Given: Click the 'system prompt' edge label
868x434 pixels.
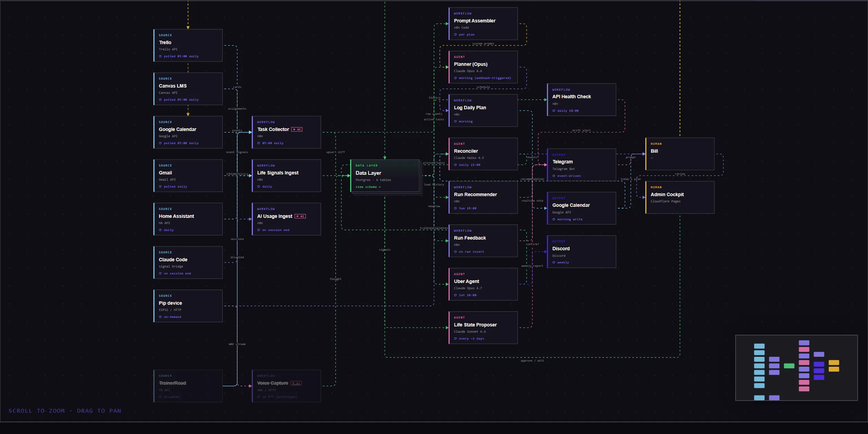Looking at the screenshot, I should point(483,43).
